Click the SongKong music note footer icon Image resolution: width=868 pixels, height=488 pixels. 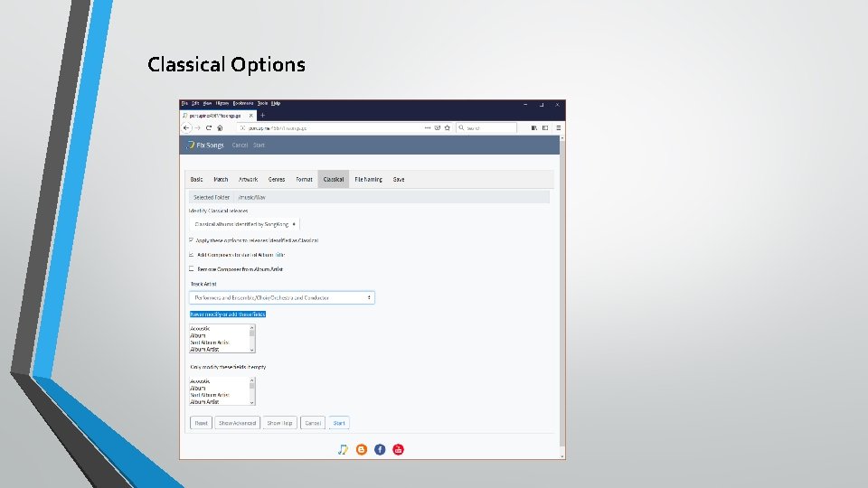(343, 449)
